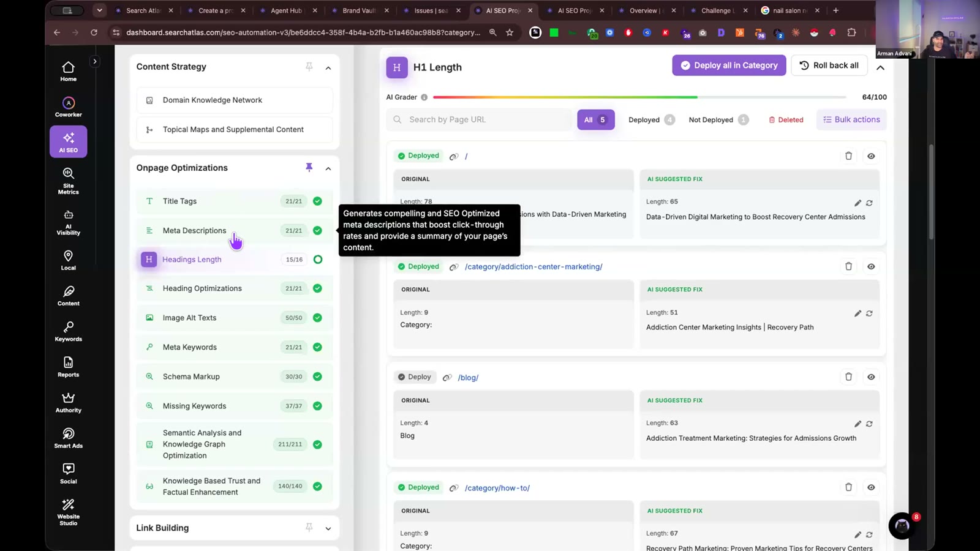Reload the browser page
The width and height of the screenshot is (980, 551).
click(x=94, y=32)
